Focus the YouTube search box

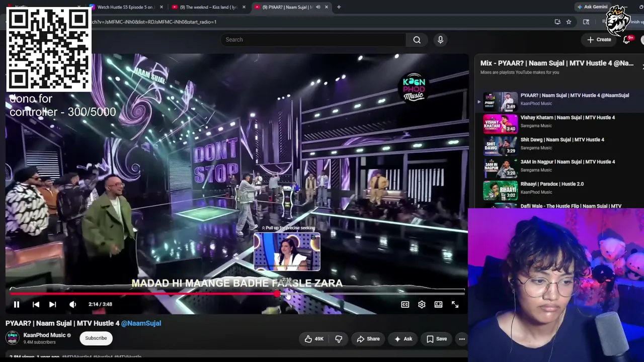(313, 40)
